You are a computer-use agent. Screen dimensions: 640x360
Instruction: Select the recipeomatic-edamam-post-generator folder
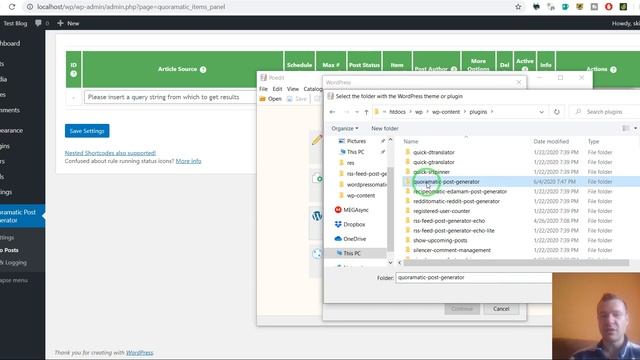click(x=460, y=191)
